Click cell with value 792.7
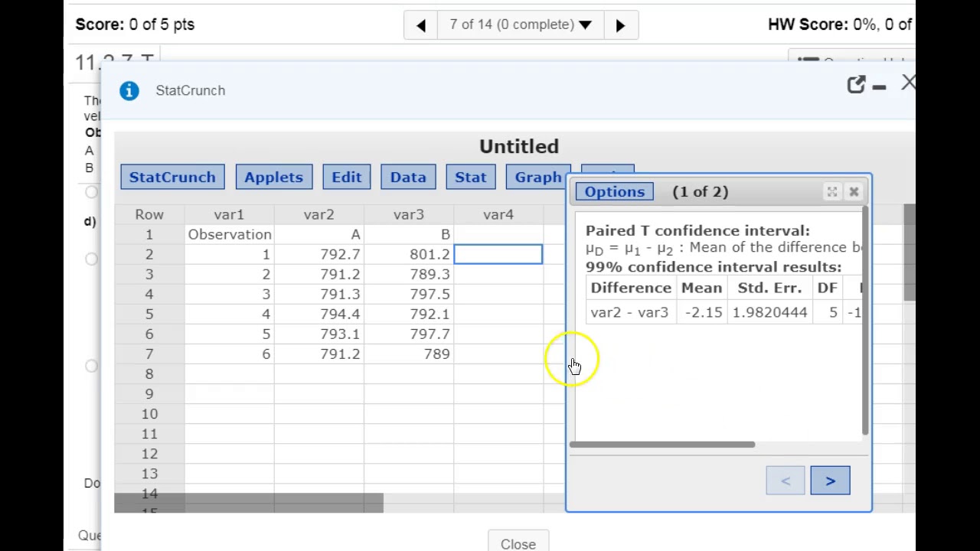This screenshot has width=980, height=551. [x=318, y=254]
